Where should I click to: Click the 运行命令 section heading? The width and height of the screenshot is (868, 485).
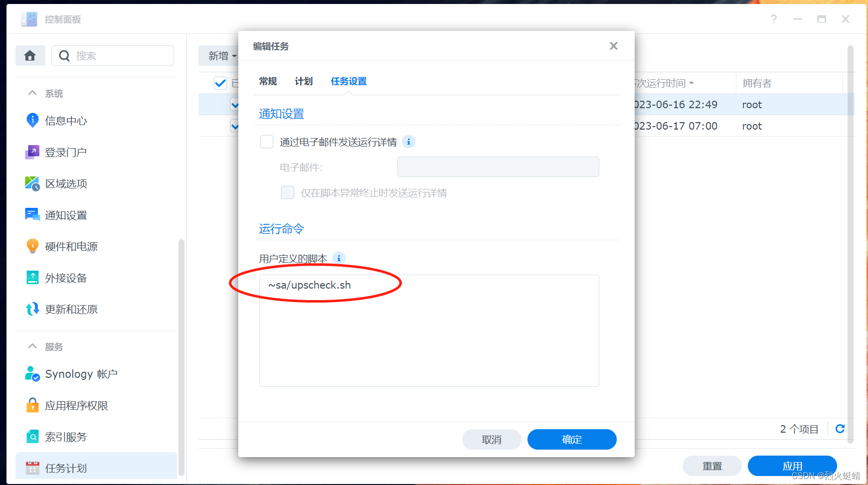click(x=282, y=229)
